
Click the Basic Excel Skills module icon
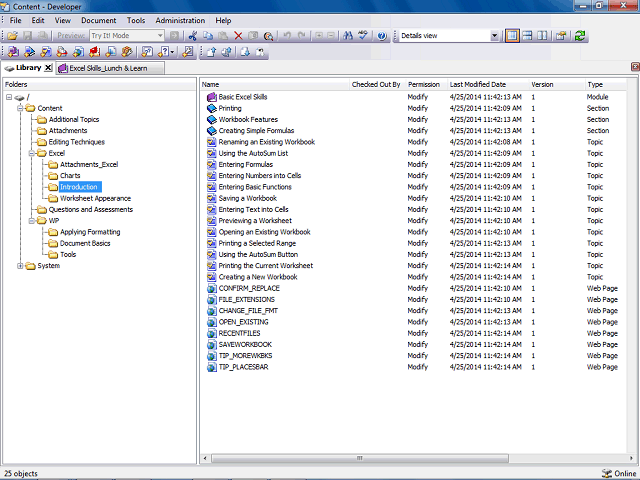(211, 97)
